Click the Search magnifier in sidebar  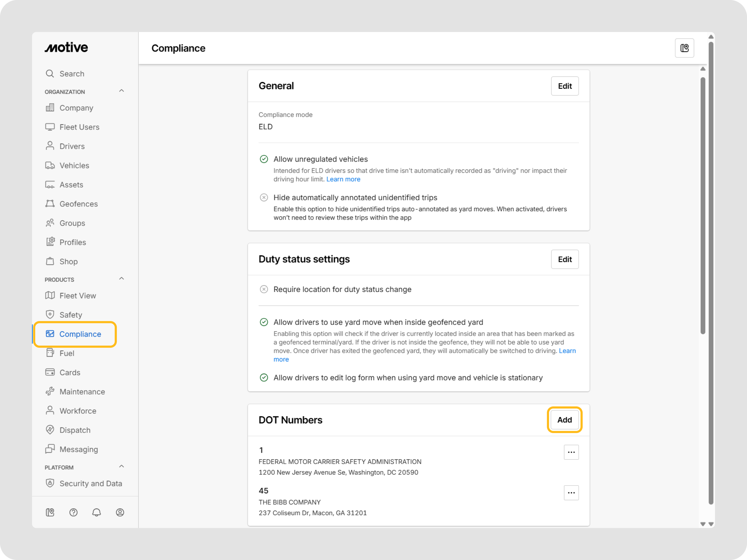pyautogui.click(x=50, y=74)
